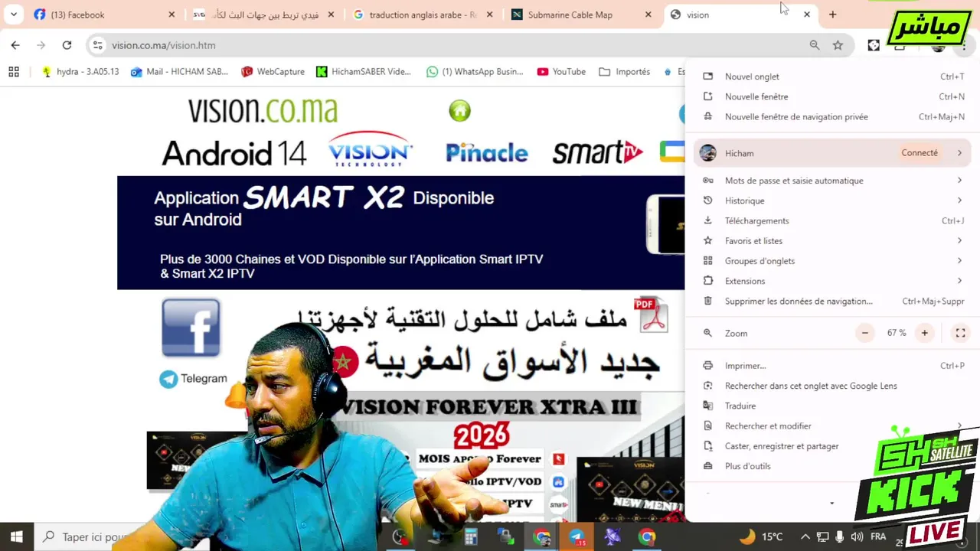
Task: Open the apps grid in bookmarks bar
Action: [x=14, y=72]
